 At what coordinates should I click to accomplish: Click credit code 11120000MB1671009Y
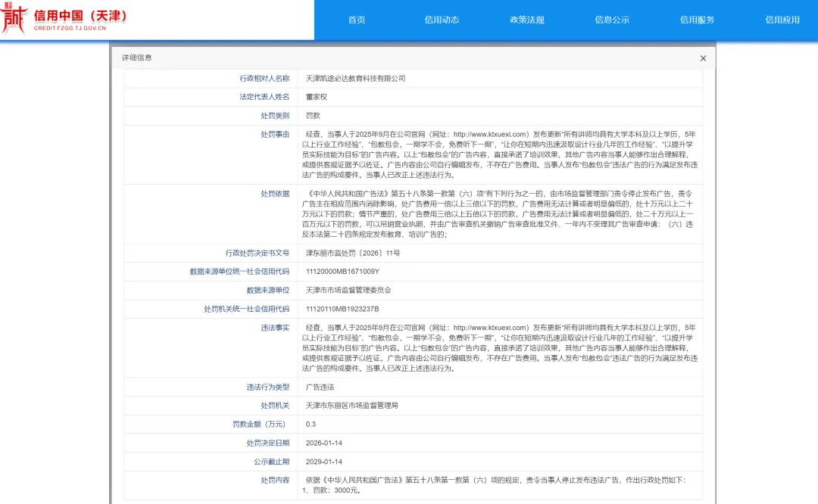click(342, 272)
